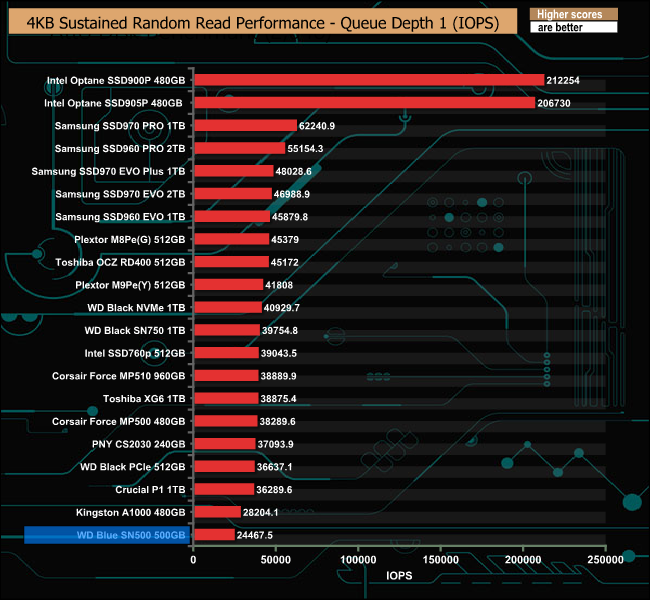Click the IOPS axis title
Image resolution: width=650 pixels, height=600 pixels.
click(x=399, y=576)
